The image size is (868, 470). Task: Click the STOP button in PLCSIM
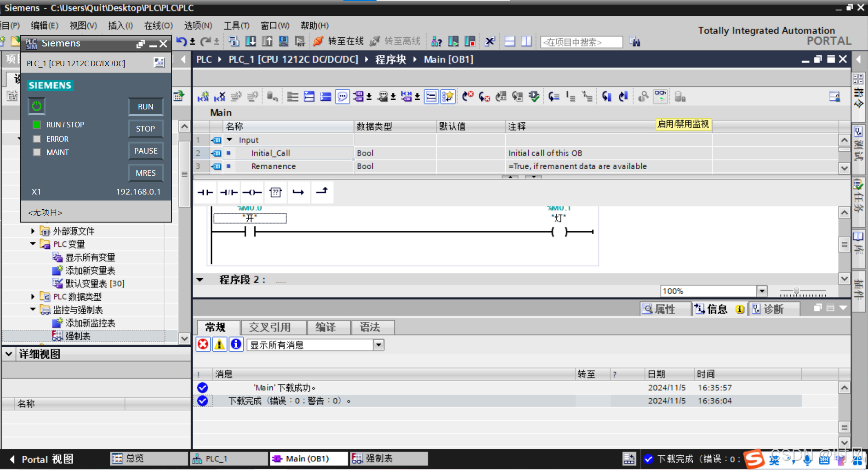click(146, 129)
